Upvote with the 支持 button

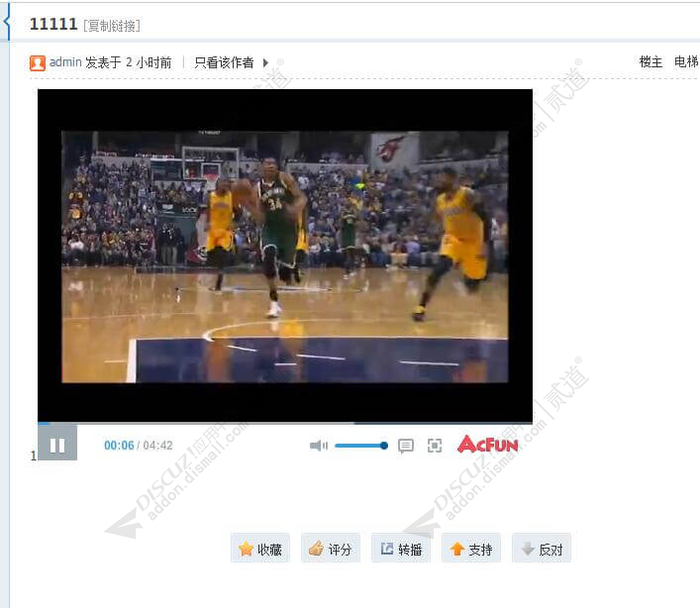coord(471,549)
